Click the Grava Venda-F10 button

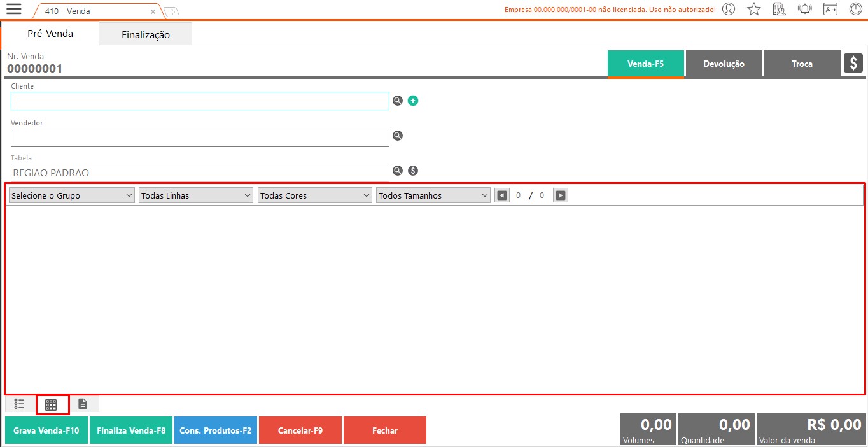tap(46, 430)
